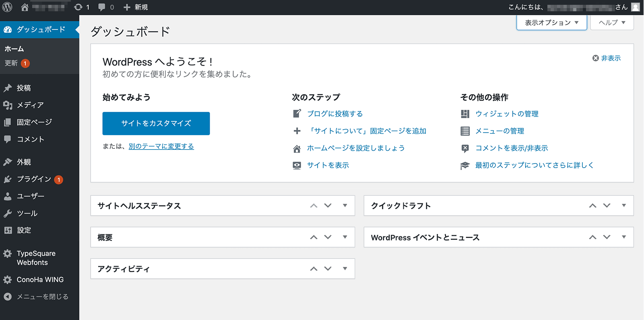Click ConoHa WING gear icon
Viewport: 644px width, 320px height.
click(8, 280)
